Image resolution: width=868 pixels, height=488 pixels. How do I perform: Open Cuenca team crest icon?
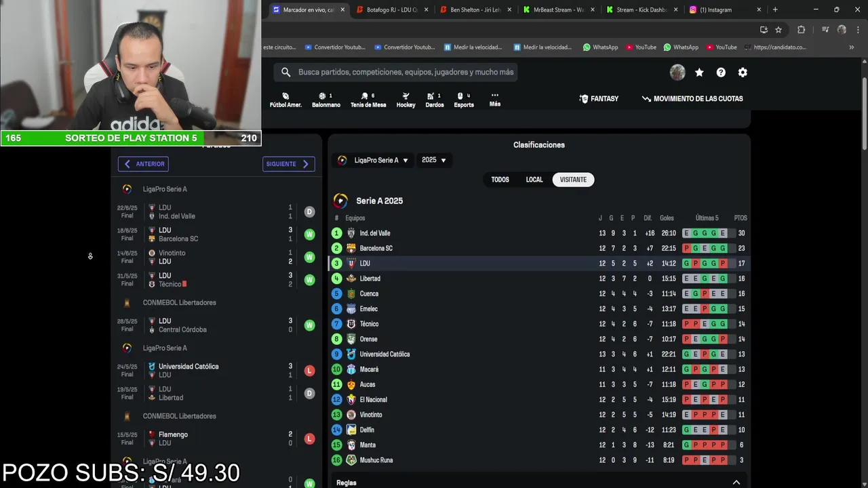[x=351, y=293]
